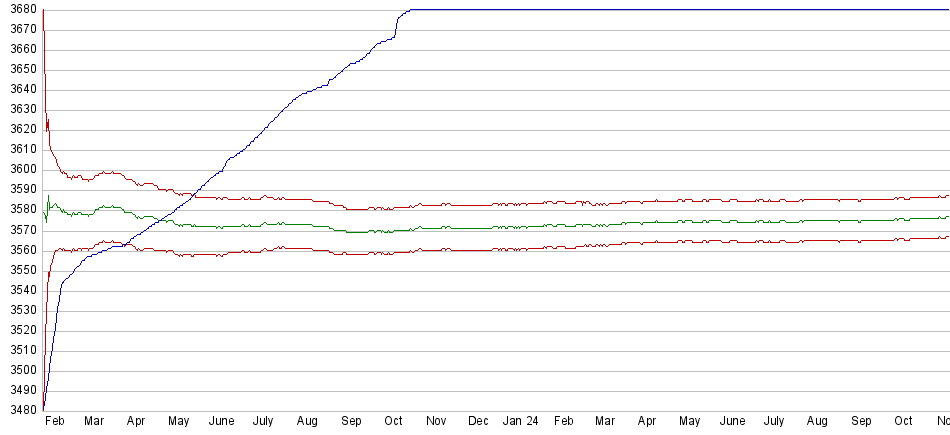Click the 'Jan 24' label on the time axis
Screen dimensions: 950x435
[x=520, y=422]
